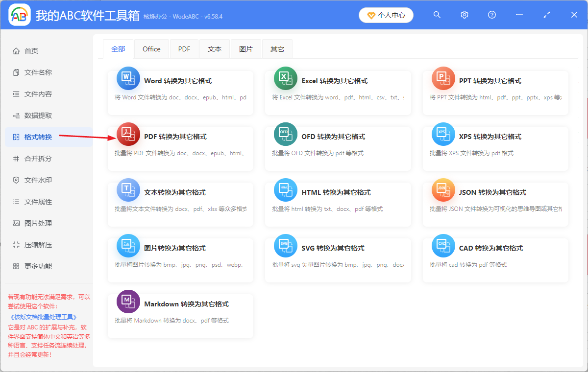Select the Excel conversion tool icon
Screen dimensions: 588x372
click(286, 78)
